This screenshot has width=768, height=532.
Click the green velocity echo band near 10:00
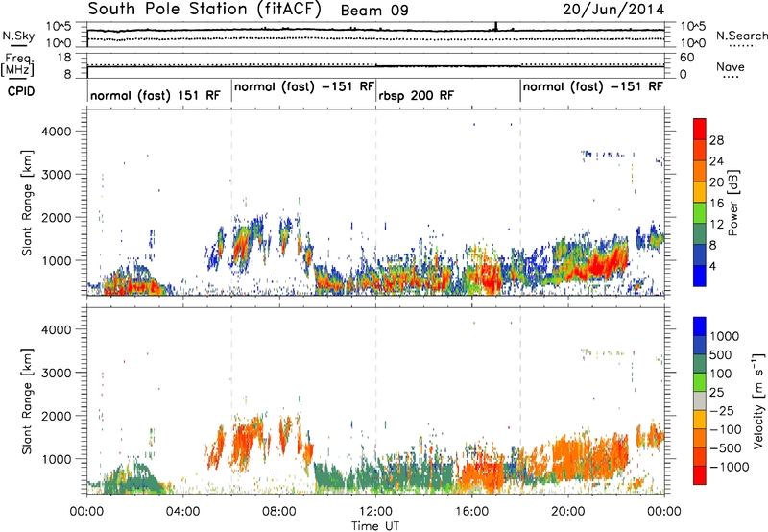(x=329, y=476)
